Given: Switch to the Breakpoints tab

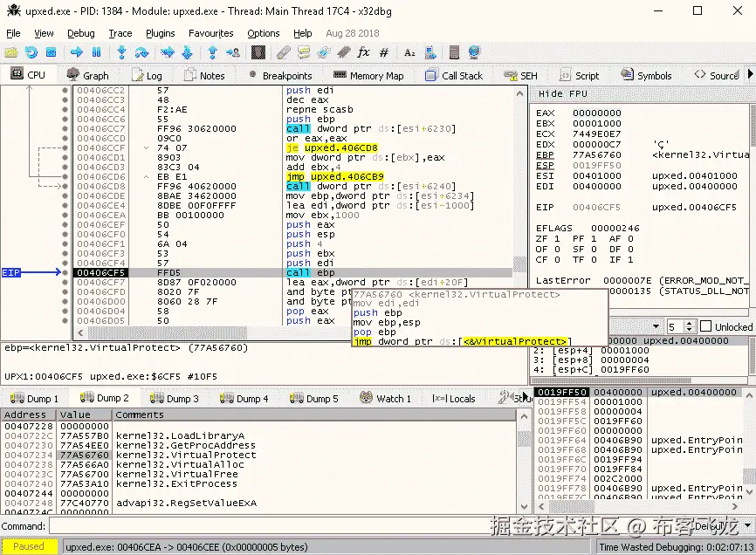Looking at the screenshot, I should [x=280, y=76].
